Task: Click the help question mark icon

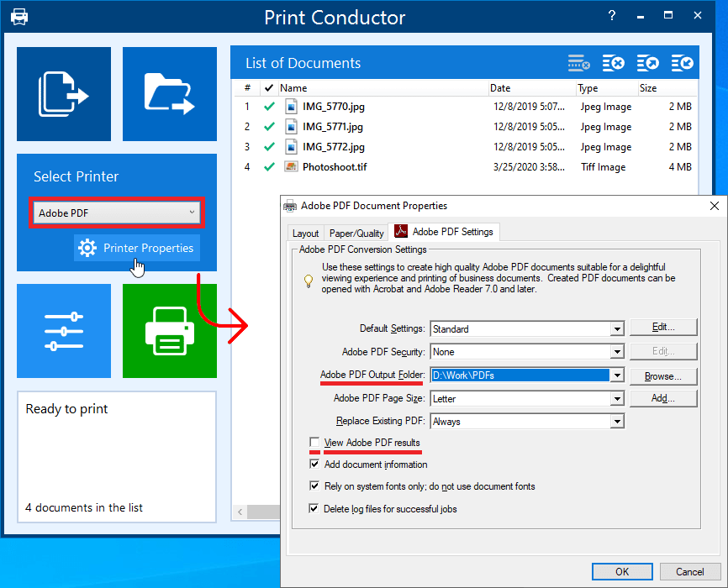Action: pyautogui.click(x=612, y=16)
